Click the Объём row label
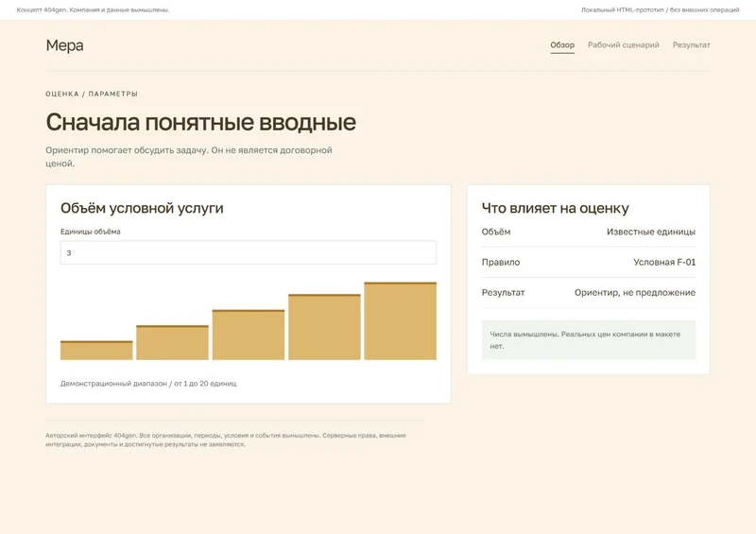The width and height of the screenshot is (756, 534). coord(495,232)
